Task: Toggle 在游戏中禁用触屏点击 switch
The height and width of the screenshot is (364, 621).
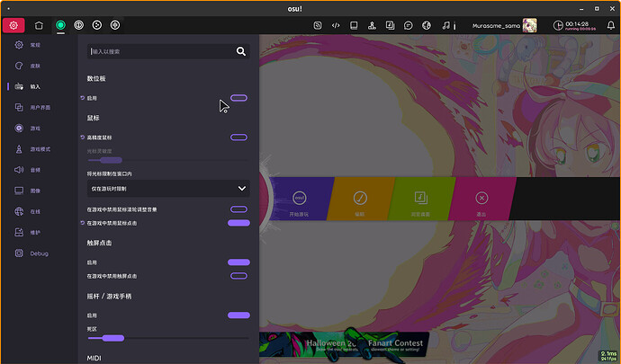Action: click(x=238, y=276)
